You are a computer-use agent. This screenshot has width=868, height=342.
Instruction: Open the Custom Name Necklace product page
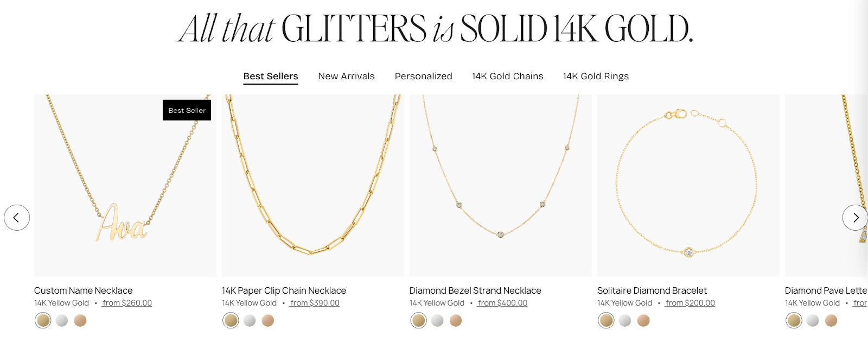click(83, 290)
